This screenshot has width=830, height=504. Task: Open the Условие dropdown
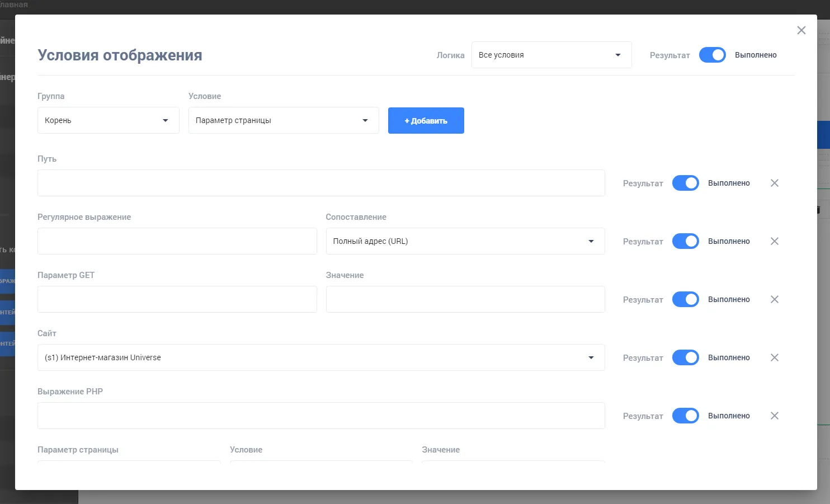(x=283, y=120)
